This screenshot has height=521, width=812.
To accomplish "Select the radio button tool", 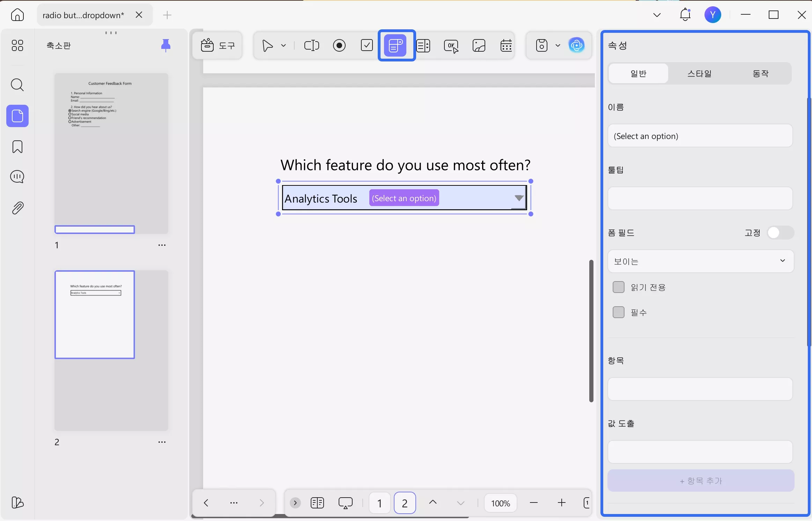I will click(339, 45).
